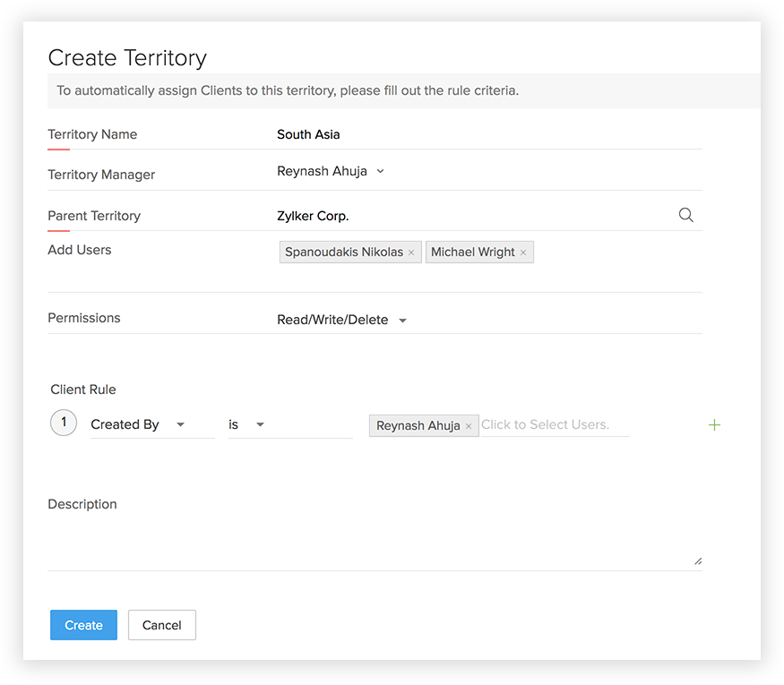Click the Parent Territory search magnifier icon

click(685, 215)
